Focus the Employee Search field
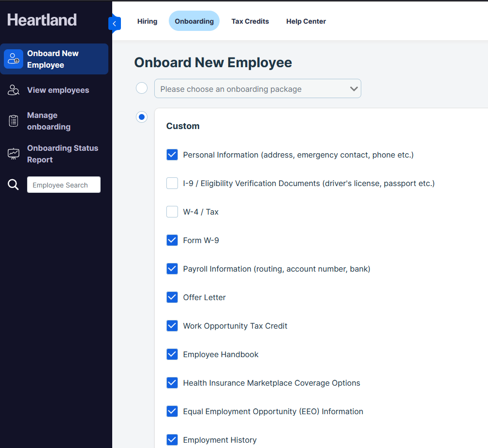488x448 pixels. tap(64, 185)
